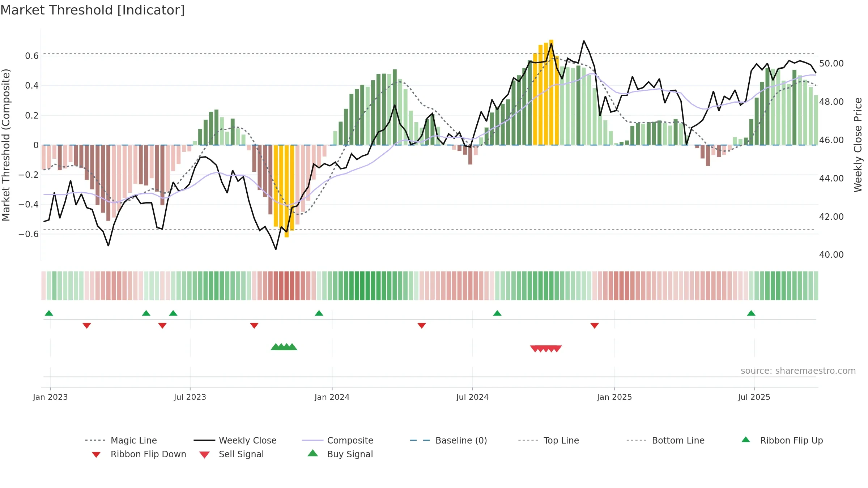
Task: Toggle the Buy Signal legend entry
Action: point(340,454)
